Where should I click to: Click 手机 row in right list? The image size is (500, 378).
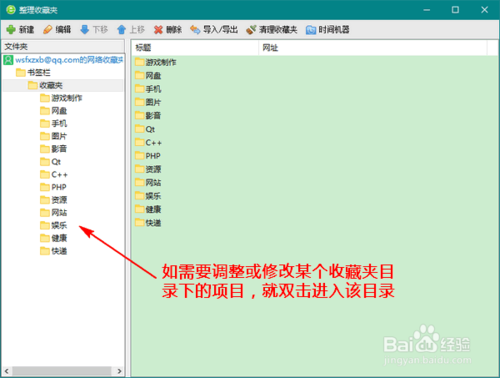148,89
